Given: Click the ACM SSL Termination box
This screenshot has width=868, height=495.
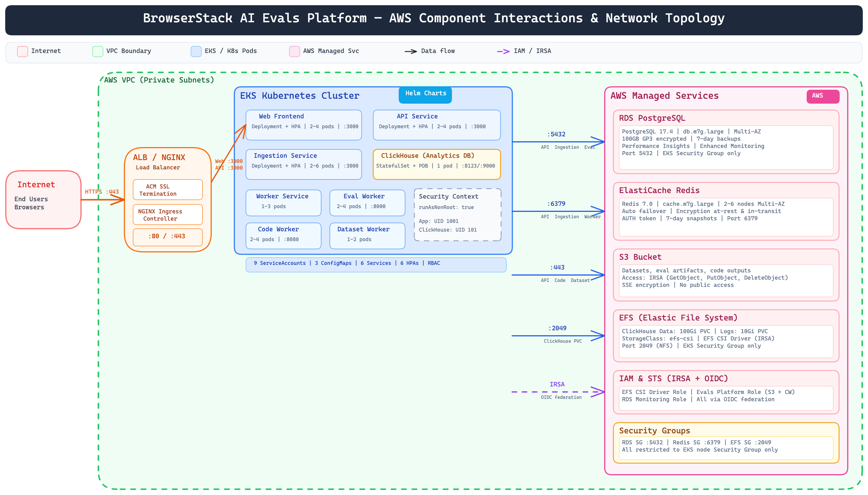Looking at the screenshot, I should (168, 190).
